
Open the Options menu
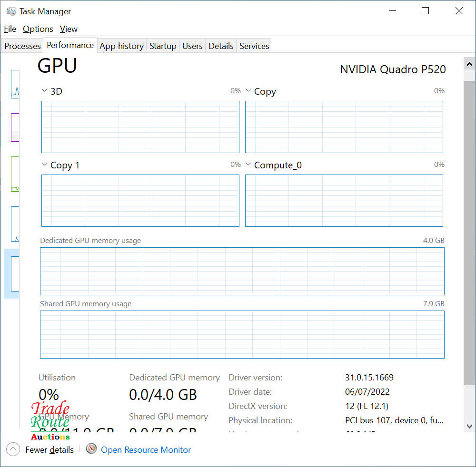coord(38,29)
